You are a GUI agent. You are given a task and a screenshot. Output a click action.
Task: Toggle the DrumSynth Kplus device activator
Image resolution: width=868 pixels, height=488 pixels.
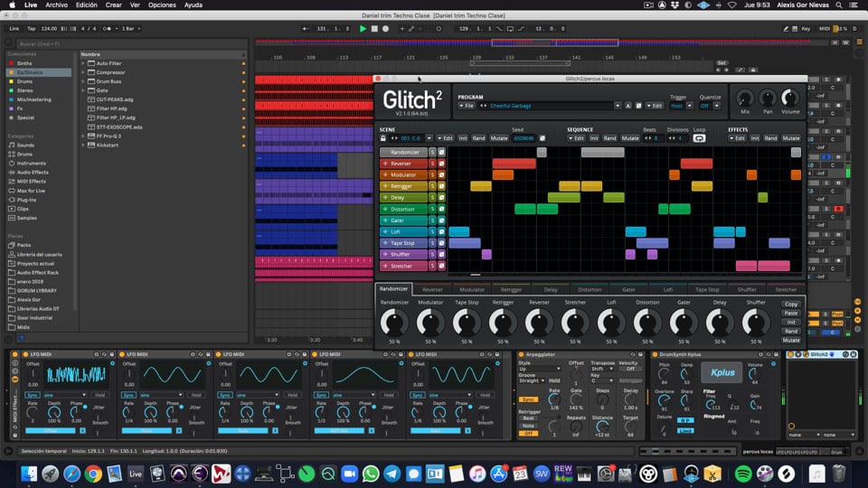pos(655,354)
